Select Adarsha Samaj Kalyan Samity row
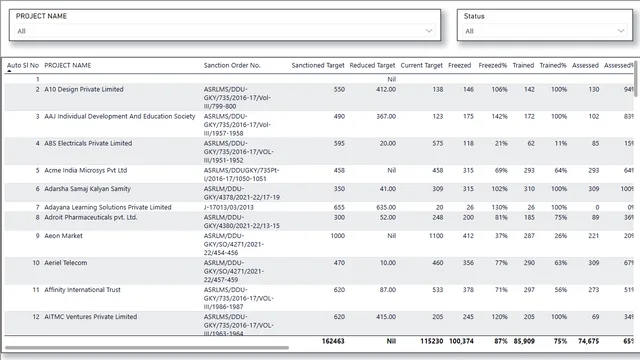Image resolution: width=640 pixels, height=360 pixels. [318, 193]
